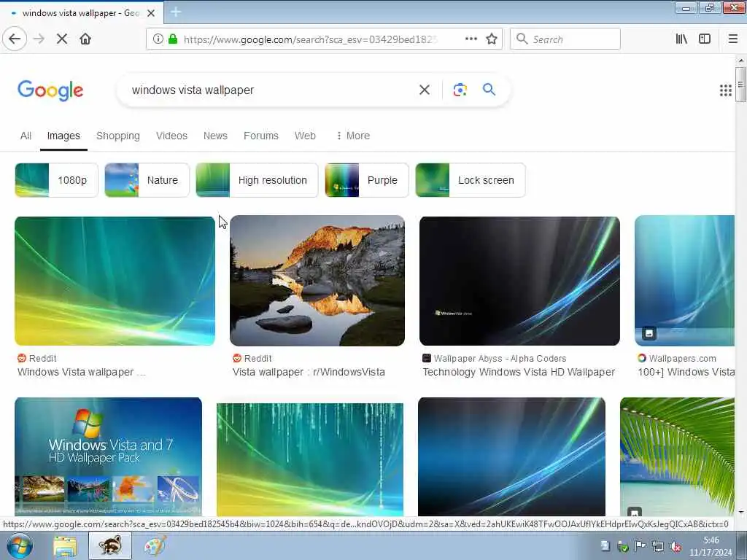Viewport: 747px width, 560px height.
Task: Click the address bar URL
Action: pos(310,39)
